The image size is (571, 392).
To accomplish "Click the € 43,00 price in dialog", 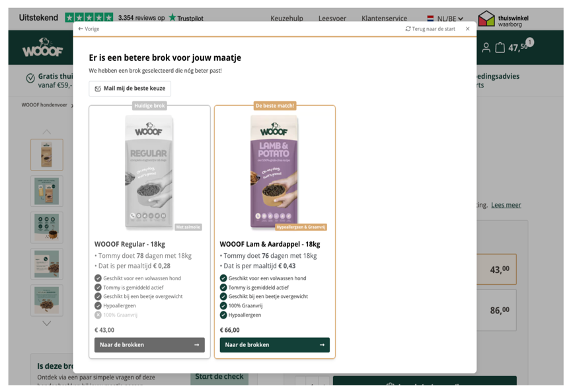I will pos(104,330).
